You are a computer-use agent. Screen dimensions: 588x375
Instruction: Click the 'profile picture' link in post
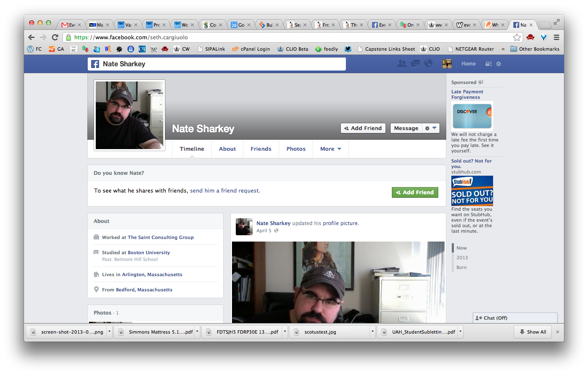click(340, 223)
